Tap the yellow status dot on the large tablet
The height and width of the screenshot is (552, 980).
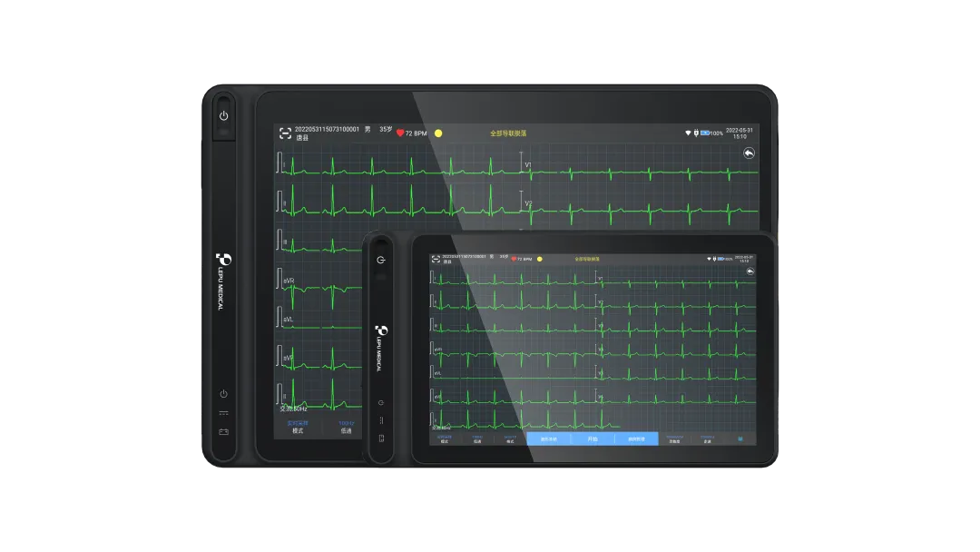coord(438,133)
